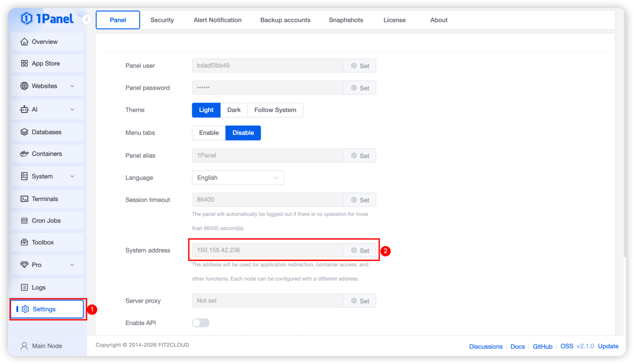Click the Logs list icon
The width and height of the screenshot is (634, 364).
[24, 287]
